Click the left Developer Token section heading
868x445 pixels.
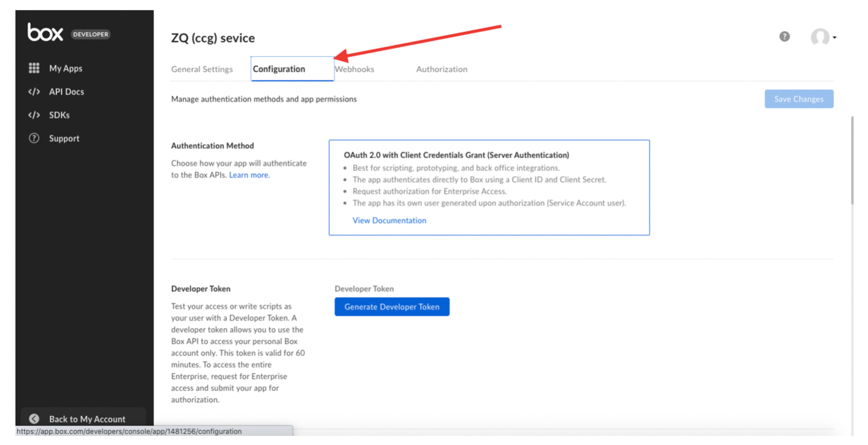(x=201, y=288)
